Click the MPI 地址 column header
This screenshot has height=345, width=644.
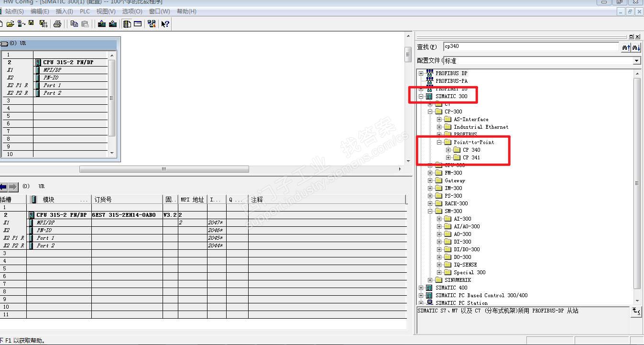193,200
